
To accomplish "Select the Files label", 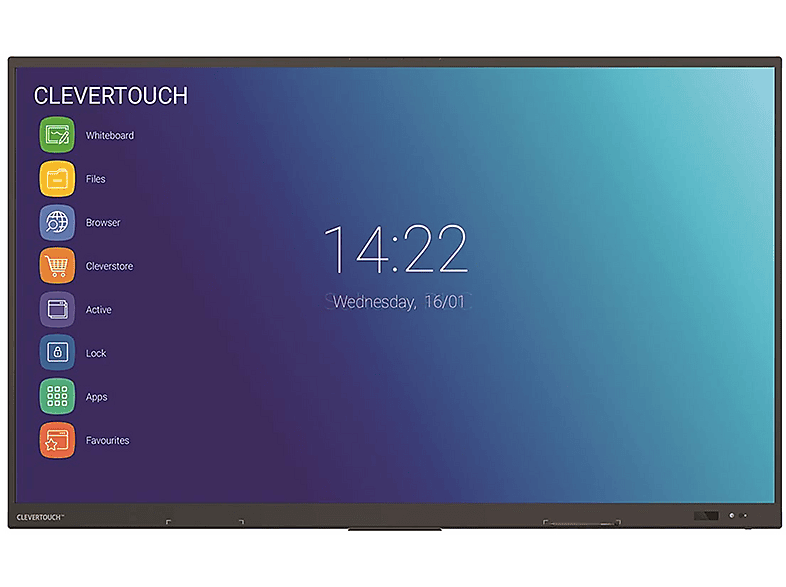I will click(x=96, y=179).
